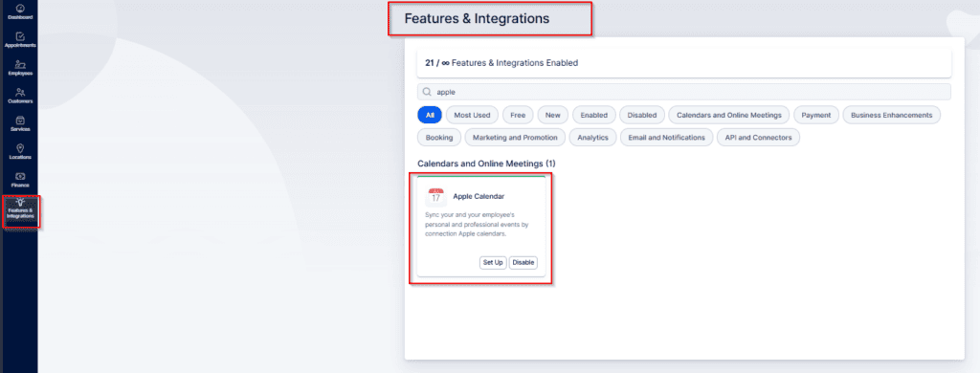Select Features & Integrations in the sidebar

tap(20, 209)
